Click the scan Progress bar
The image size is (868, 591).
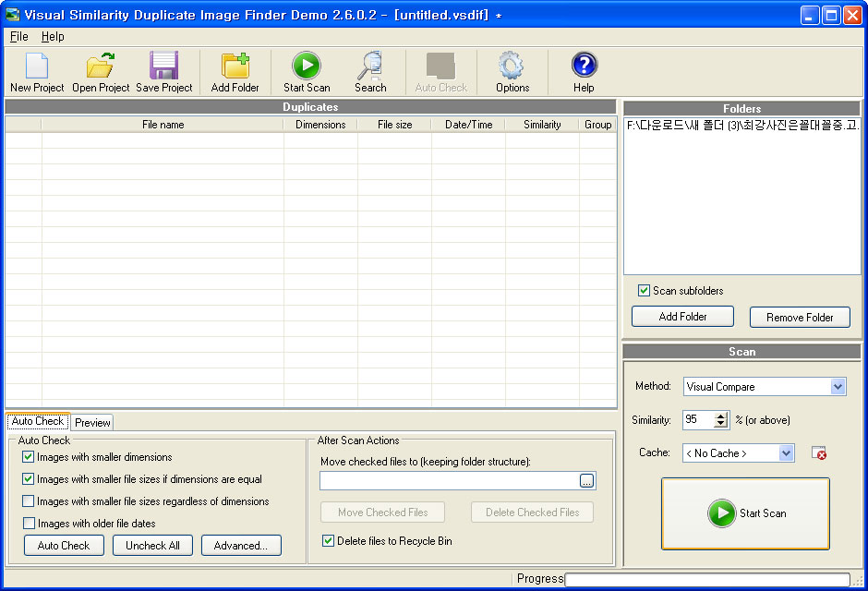coord(707,579)
